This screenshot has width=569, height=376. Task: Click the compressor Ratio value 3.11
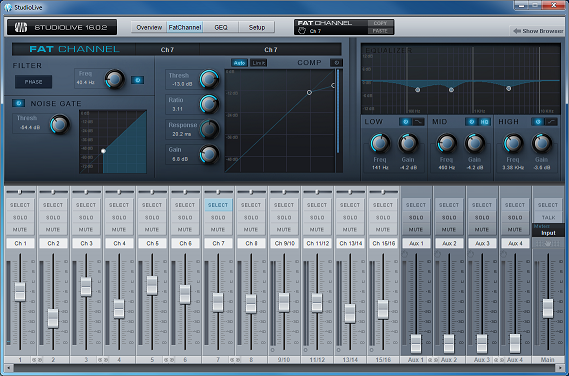pos(177,109)
